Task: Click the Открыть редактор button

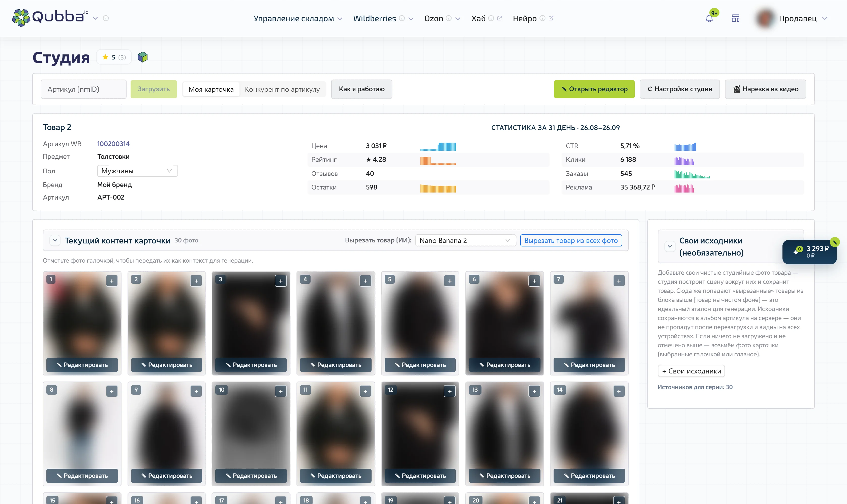Action: [x=594, y=89]
